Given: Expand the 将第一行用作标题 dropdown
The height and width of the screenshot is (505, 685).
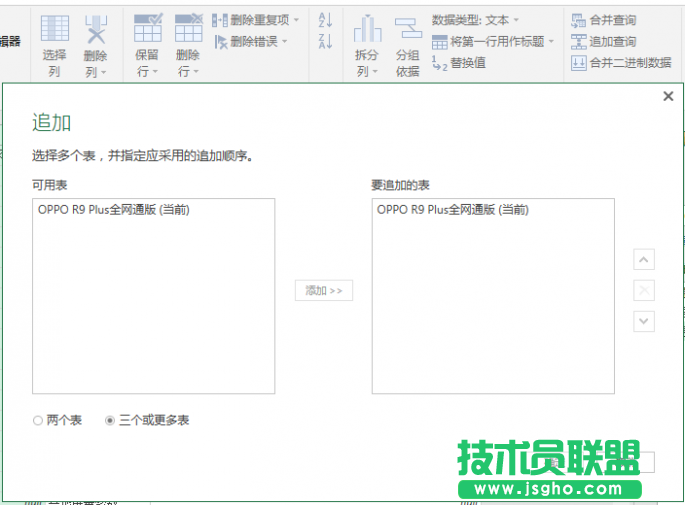Looking at the screenshot, I should pos(550,41).
